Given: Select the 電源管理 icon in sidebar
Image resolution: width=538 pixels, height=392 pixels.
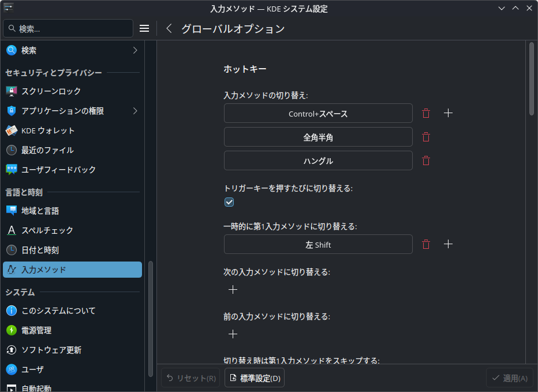Looking at the screenshot, I should 12,330.
